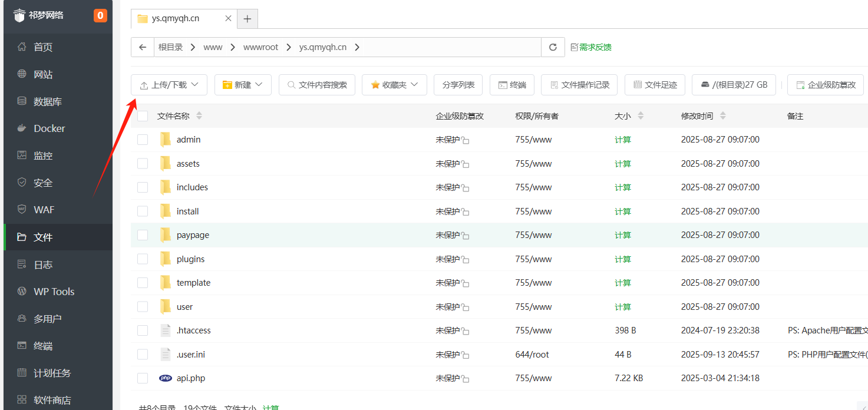This screenshot has height=410, width=868.
Task: Toggle the select-all files checkbox
Action: click(143, 116)
